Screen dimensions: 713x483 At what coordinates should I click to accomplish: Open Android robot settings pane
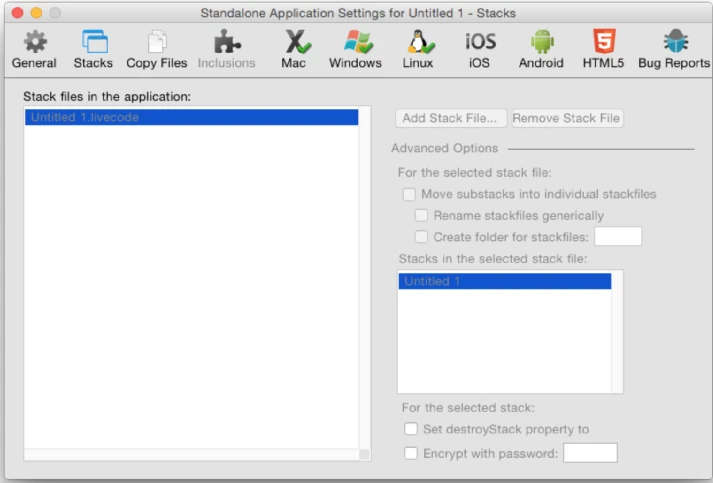click(x=541, y=50)
